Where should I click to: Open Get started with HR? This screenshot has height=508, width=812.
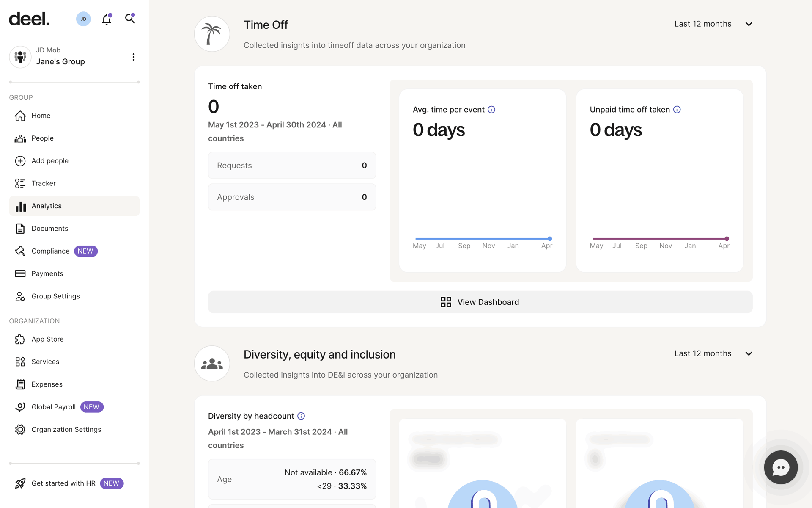[x=63, y=483]
